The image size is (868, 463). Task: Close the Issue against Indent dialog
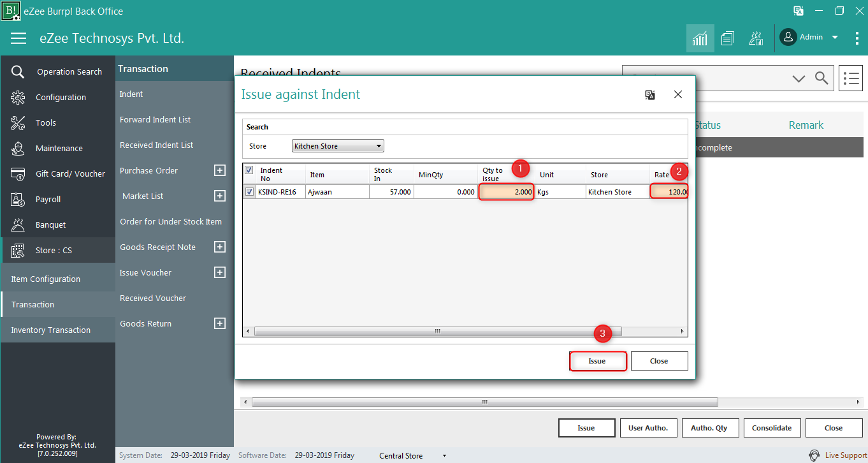678,94
